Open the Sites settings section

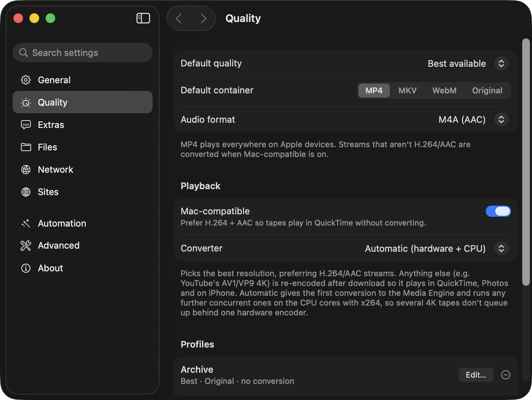click(83, 192)
